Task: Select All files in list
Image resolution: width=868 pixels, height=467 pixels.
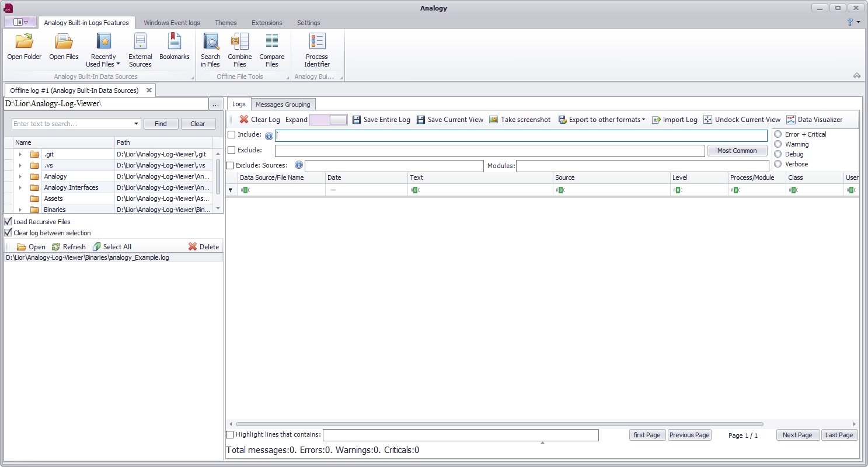Action: [x=111, y=247]
